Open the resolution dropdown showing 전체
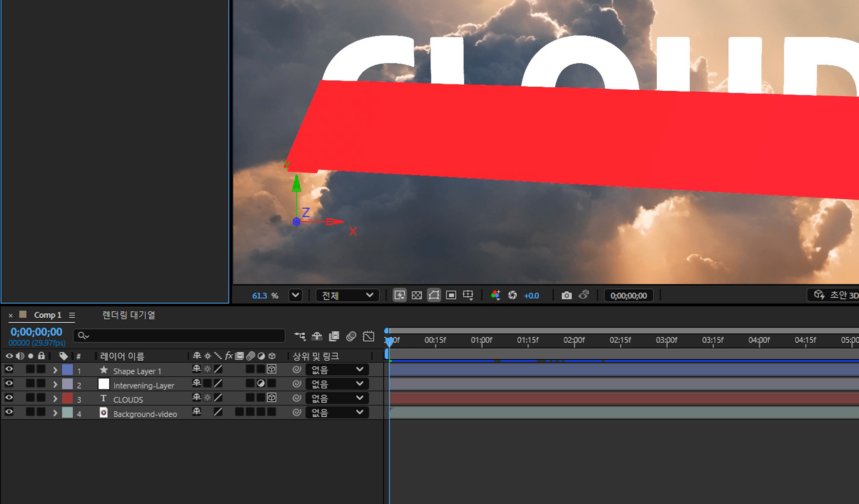Screen dimensions: 859x504 [x=347, y=295]
